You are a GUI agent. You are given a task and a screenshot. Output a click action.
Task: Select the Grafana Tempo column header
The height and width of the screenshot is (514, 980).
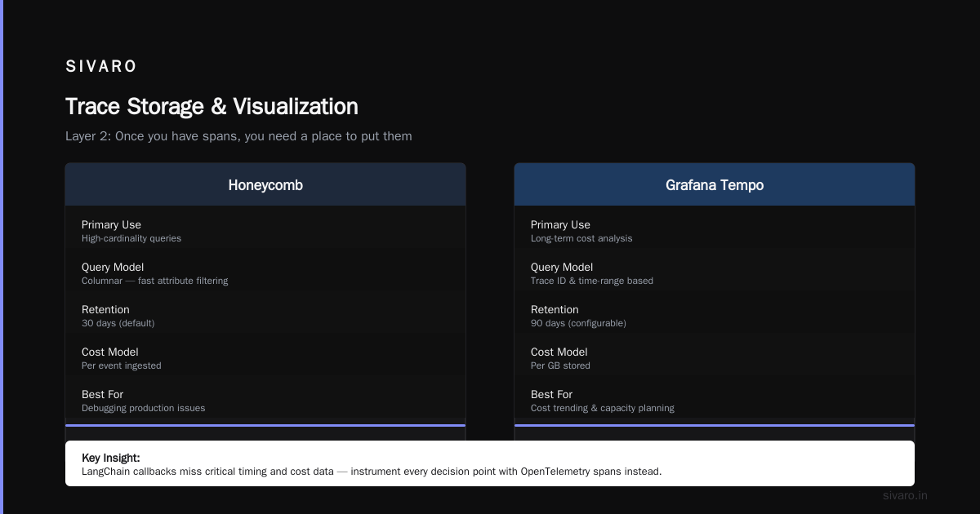pyautogui.click(x=715, y=185)
